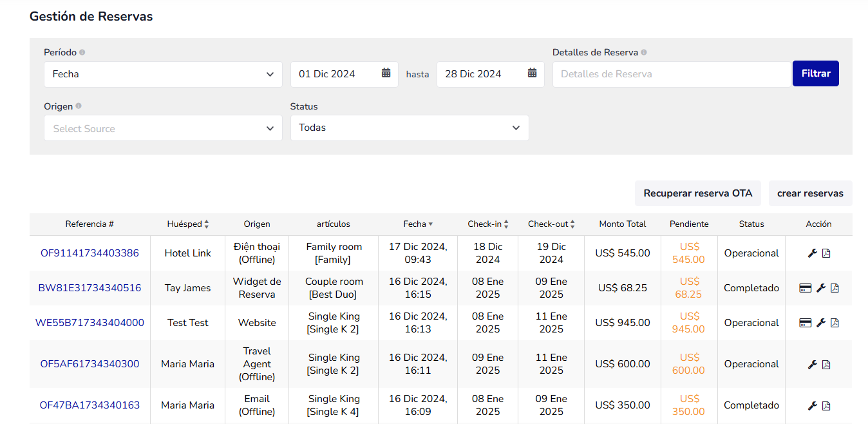Screen dimensions: 868x424
Task: Click the info icon beside Detalles de Reserva label
Action: 644,53
